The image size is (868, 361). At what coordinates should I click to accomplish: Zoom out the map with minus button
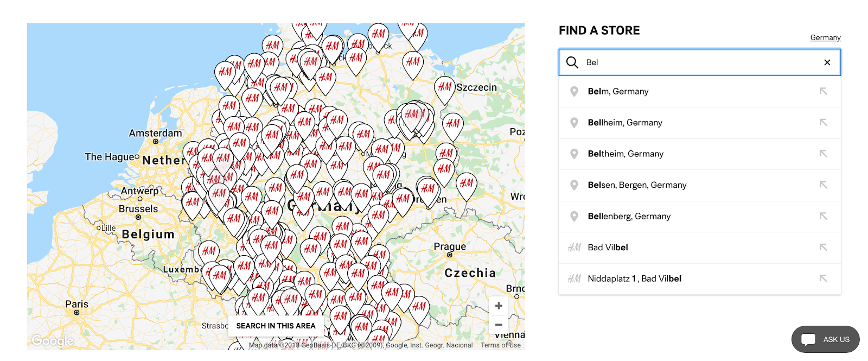pyautogui.click(x=499, y=325)
